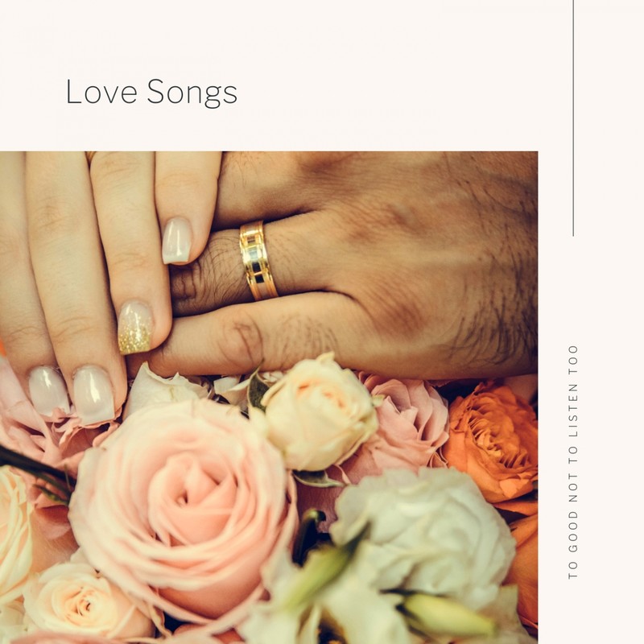Viewport: 644px width, 644px height.
Task: Select the green leaf beside the cream rosebud
Action: coord(257,390)
